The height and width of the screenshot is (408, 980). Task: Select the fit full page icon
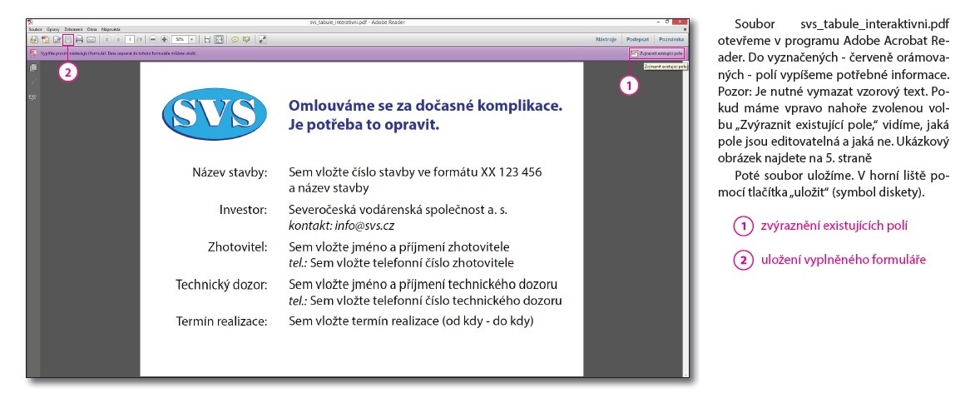tap(219, 39)
